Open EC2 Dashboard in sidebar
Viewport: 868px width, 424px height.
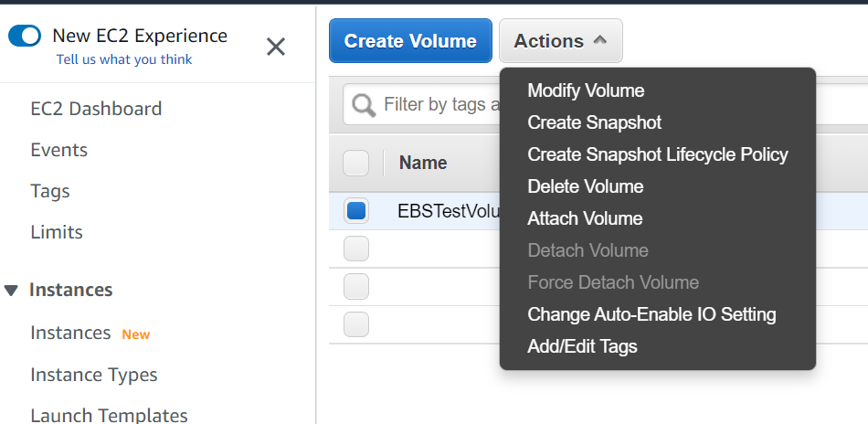tap(96, 109)
